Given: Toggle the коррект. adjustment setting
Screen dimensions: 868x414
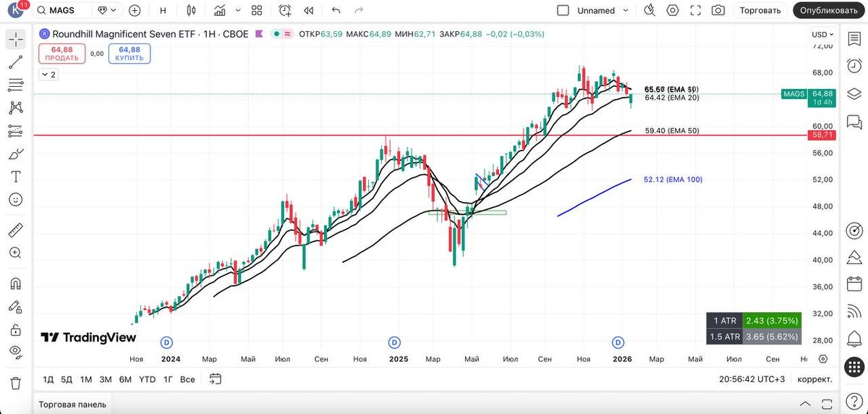Looking at the screenshot, I should click(814, 379).
